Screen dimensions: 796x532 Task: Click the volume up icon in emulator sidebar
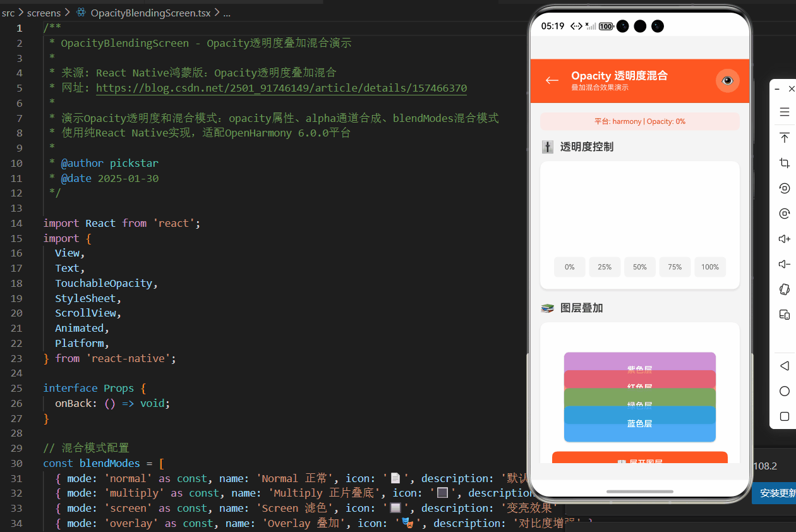click(784, 239)
